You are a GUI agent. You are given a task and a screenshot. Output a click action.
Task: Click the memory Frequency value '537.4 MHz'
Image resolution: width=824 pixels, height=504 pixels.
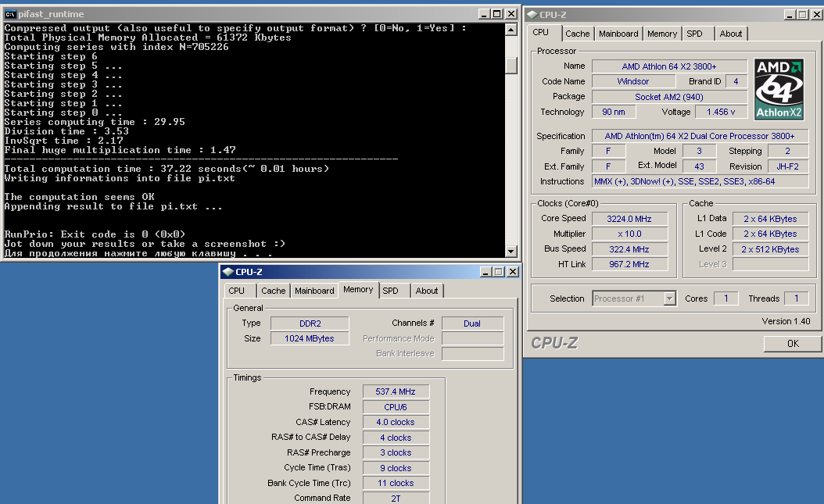pos(396,391)
